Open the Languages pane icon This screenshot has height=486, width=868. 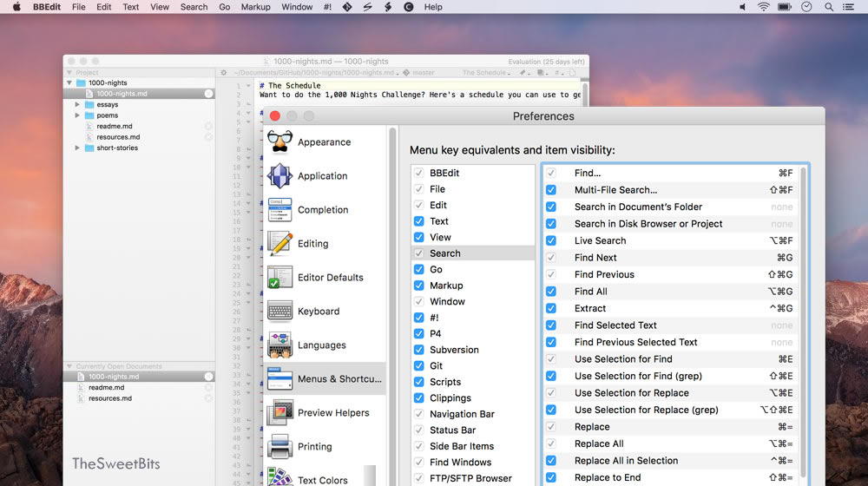coord(280,345)
